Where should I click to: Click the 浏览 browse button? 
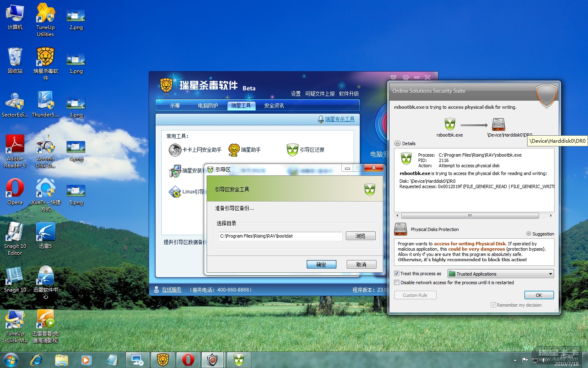[361, 236]
